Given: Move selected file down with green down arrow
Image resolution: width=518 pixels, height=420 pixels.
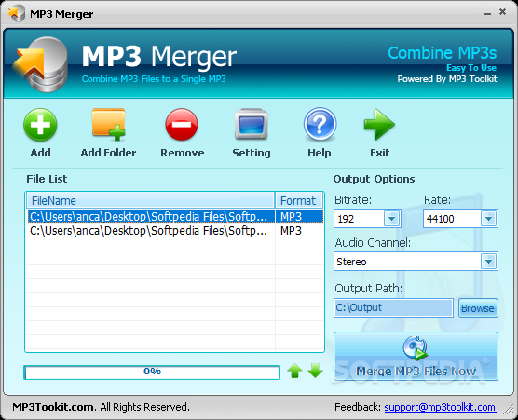Looking at the screenshot, I should coord(316,371).
